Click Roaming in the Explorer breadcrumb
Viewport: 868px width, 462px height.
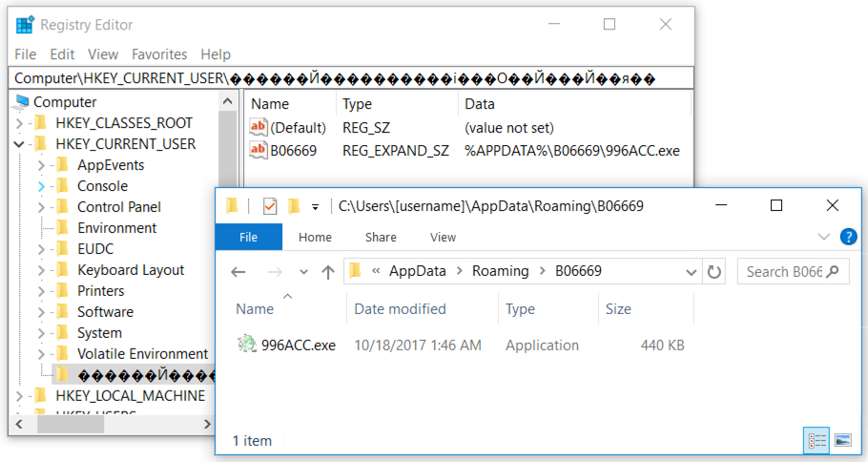501,271
